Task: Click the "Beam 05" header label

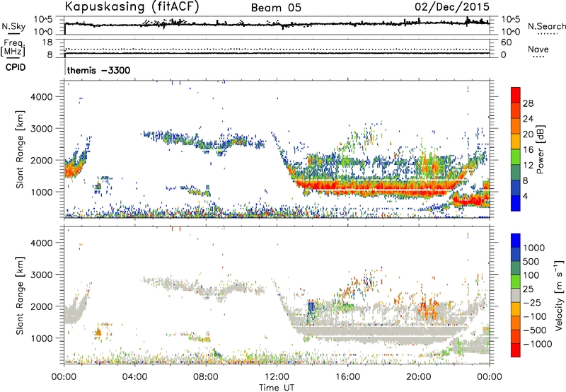Action: pos(276,8)
